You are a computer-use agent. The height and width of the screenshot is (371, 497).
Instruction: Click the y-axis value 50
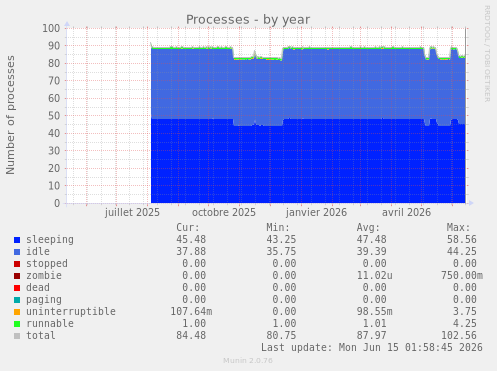coord(54,116)
